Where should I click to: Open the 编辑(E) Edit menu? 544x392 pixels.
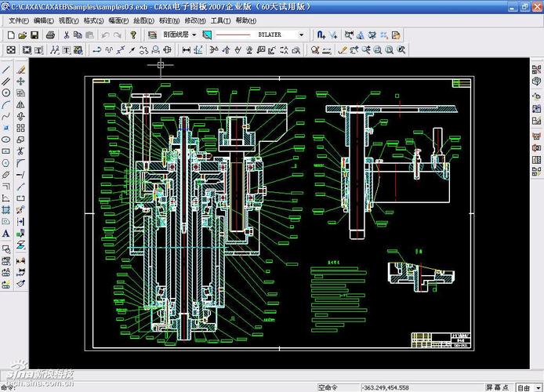(43, 21)
